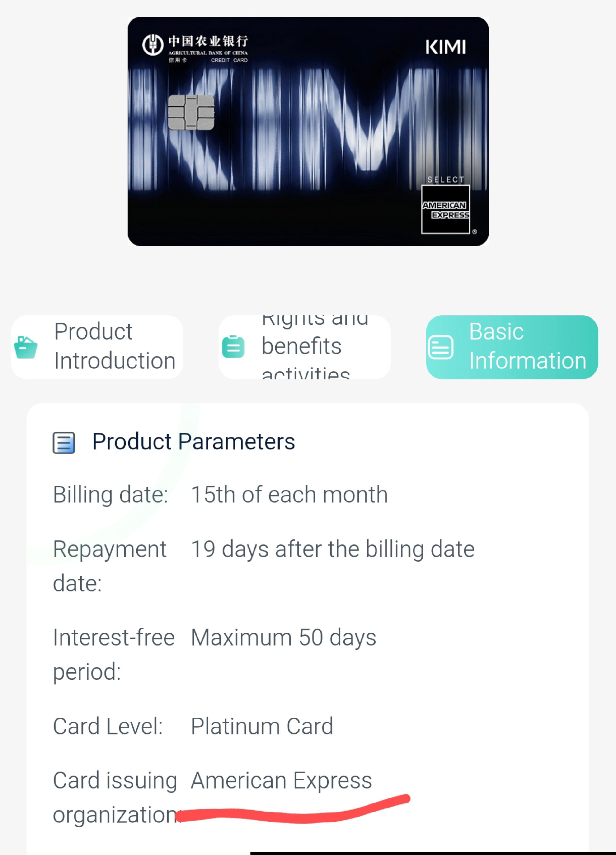Tap the Platinum Card level value
The height and width of the screenshot is (855, 616).
(x=262, y=727)
